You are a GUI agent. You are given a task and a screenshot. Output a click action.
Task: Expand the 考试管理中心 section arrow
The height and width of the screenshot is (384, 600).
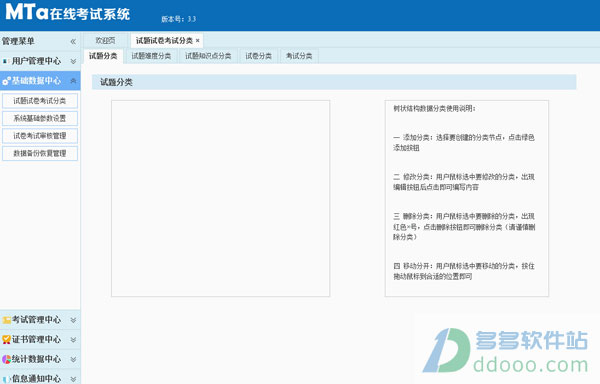(73, 320)
